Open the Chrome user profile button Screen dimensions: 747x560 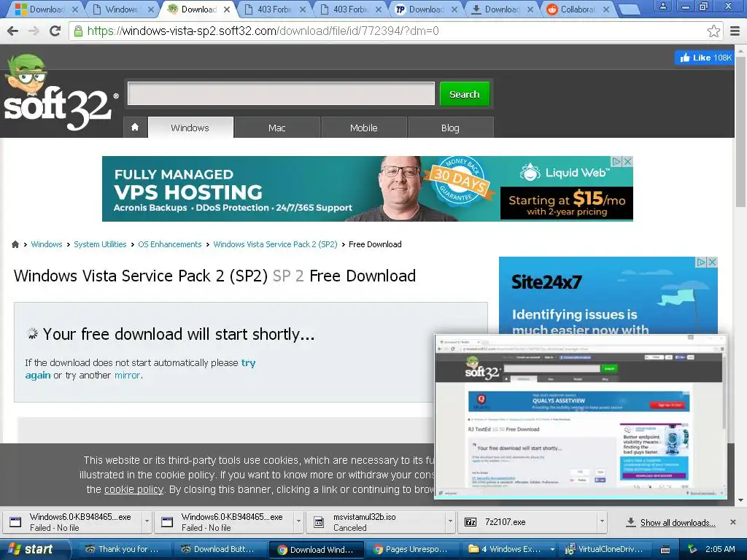(662, 6)
